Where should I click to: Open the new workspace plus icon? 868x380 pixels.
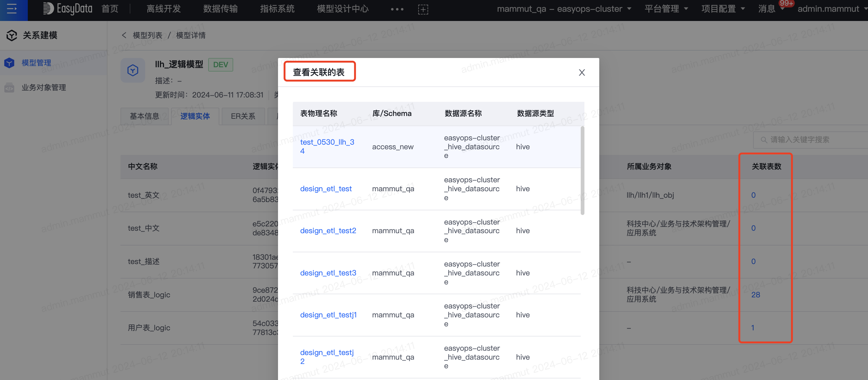click(x=423, y=9)
